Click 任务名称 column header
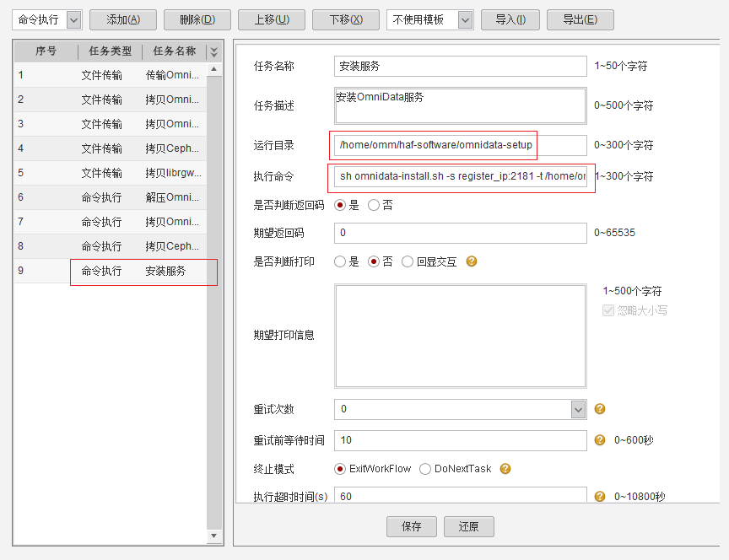 pyautogui.click(x=175, y=51)
